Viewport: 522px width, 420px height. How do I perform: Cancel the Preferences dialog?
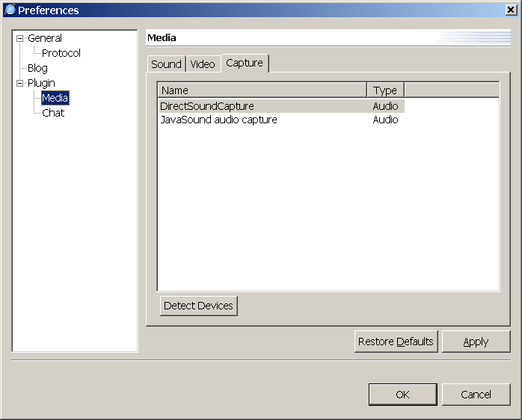tap(476, 395)
